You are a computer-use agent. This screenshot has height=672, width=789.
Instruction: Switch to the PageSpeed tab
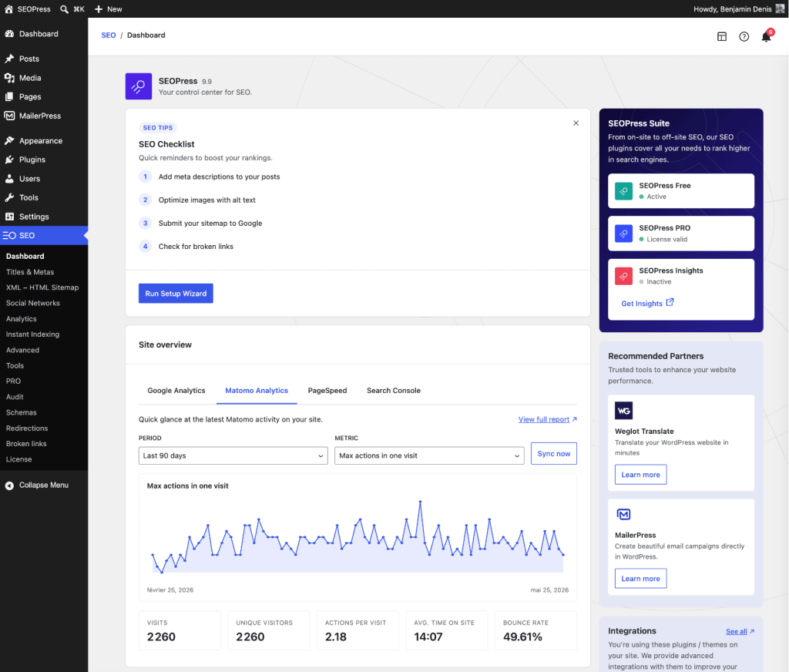pos(327,391)
